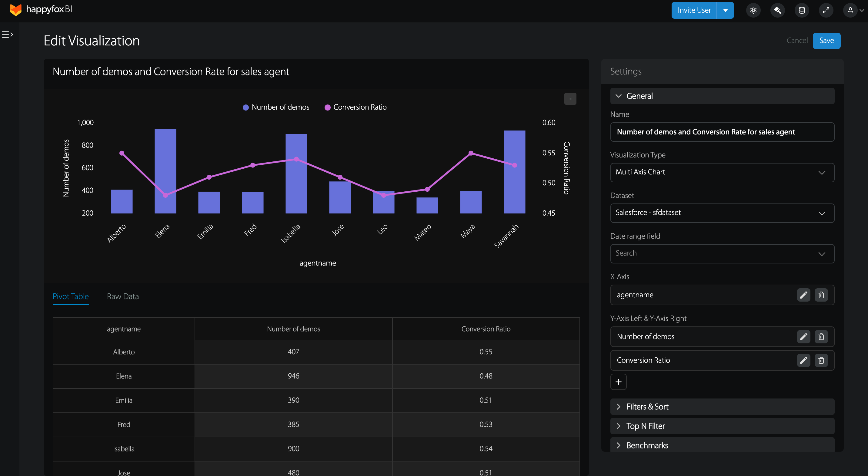
Task: Delete the agentname X-Axis field
Action: 821,295
